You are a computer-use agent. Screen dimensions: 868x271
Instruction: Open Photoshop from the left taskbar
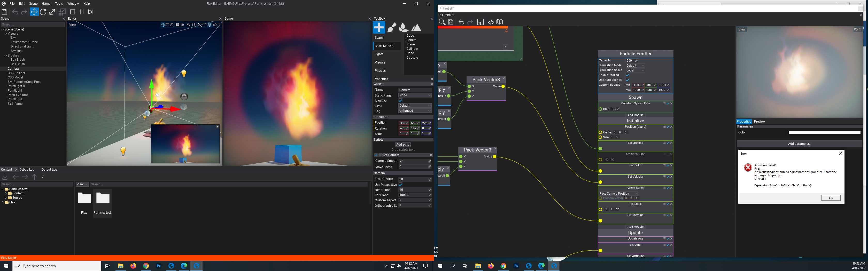(x=159, y=266)
